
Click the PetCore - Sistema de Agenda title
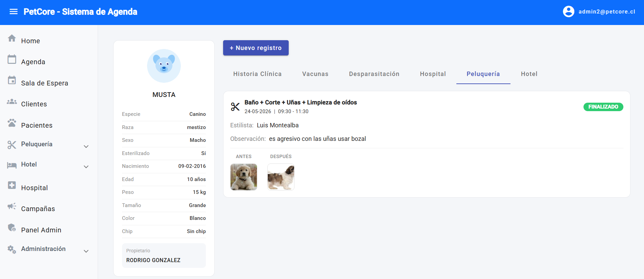pyautogui.click(x=80, y=12)
